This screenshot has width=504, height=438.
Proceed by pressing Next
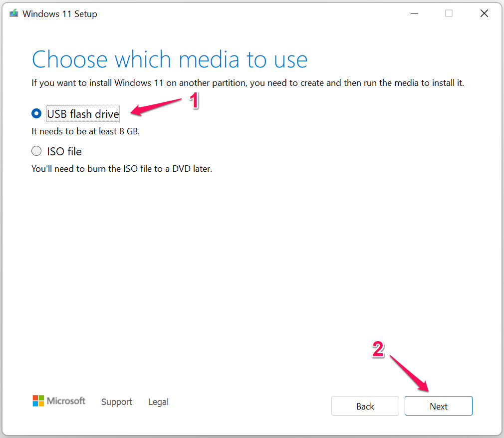[x=438, y=406]
